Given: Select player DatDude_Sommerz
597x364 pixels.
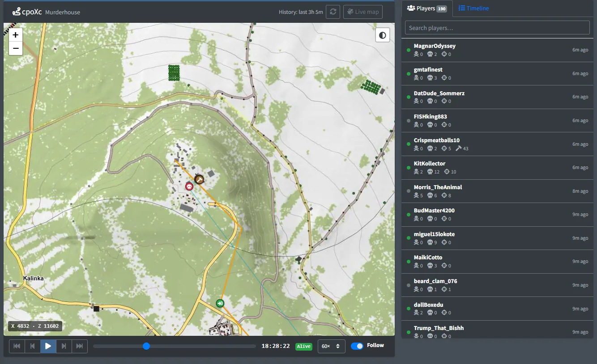Looking at the screenshot, I should coord(498,97).
